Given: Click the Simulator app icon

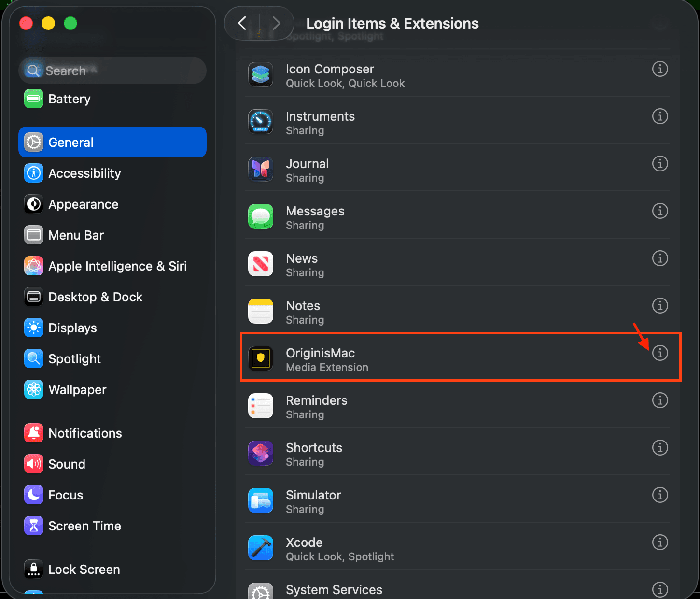Looking at the screenshot, I should pos(260,500).
